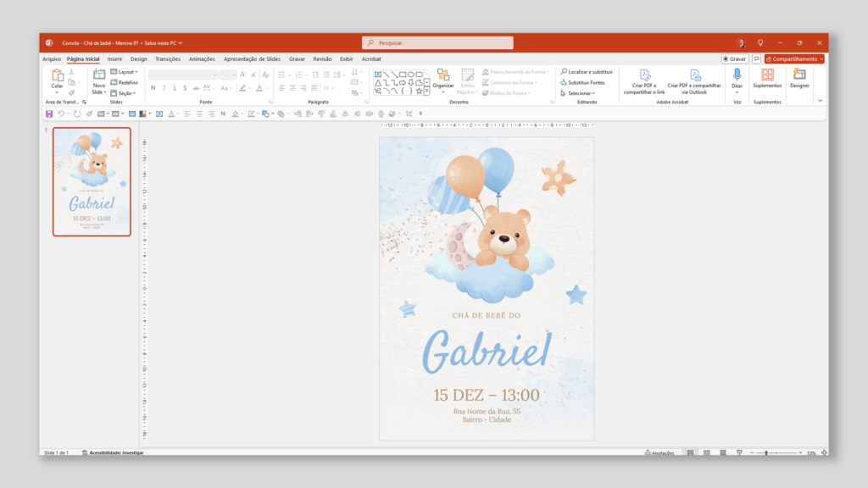Select the Designer icon on the ribbon

(798, 76)
